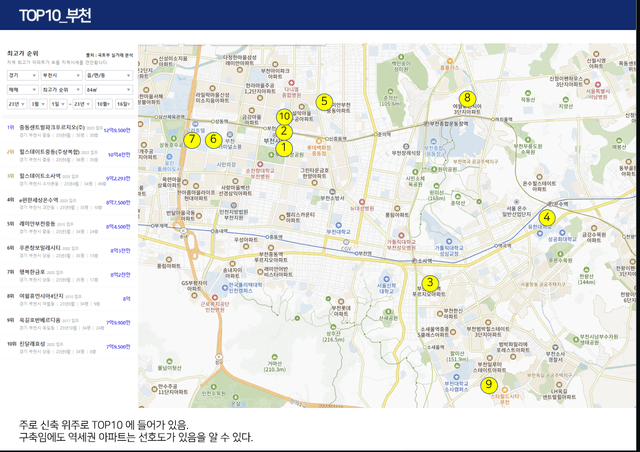Viewport: 640px width, 452px height.
Task: Click the 10억4천만 price value
Action: tap(119, 155)
